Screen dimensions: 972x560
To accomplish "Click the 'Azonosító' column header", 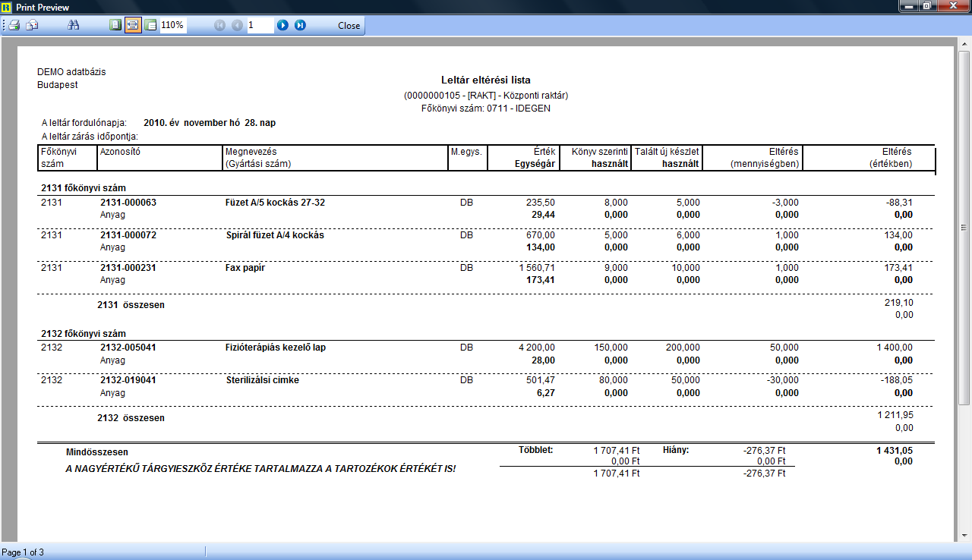I will pyautogui.click(x=121, y=152).
